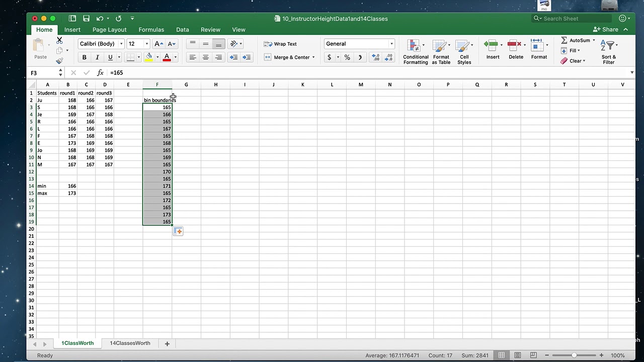Switch to the 14ClassesWorth sheet tab
This screenshot has width=644, height=362.
tap(130, 343)
